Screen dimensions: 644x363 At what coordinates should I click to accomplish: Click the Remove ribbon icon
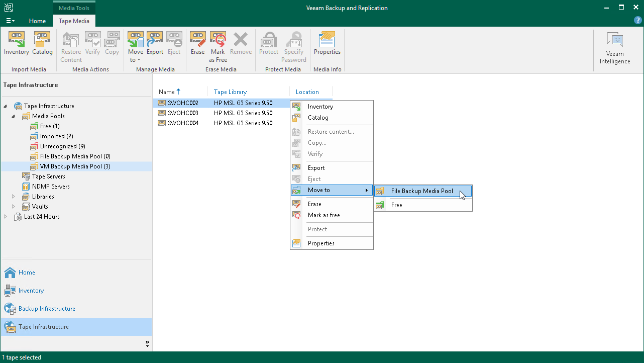coord(241,44)
